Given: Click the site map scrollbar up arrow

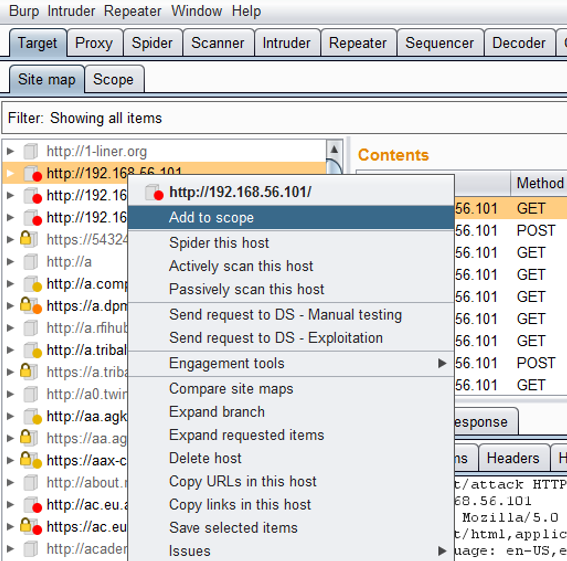Looking at the screenshot, I should point(334,149).
